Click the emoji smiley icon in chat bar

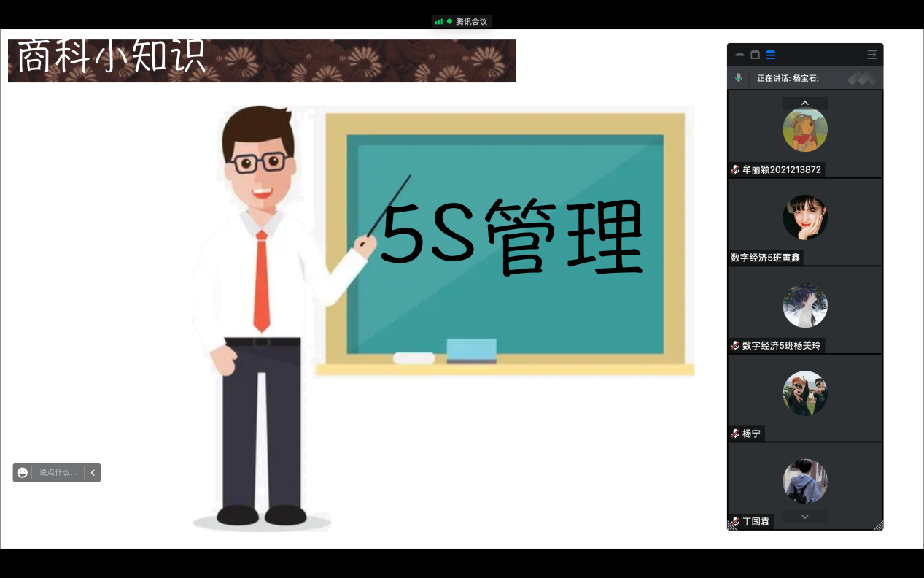(x=23, y=473)
